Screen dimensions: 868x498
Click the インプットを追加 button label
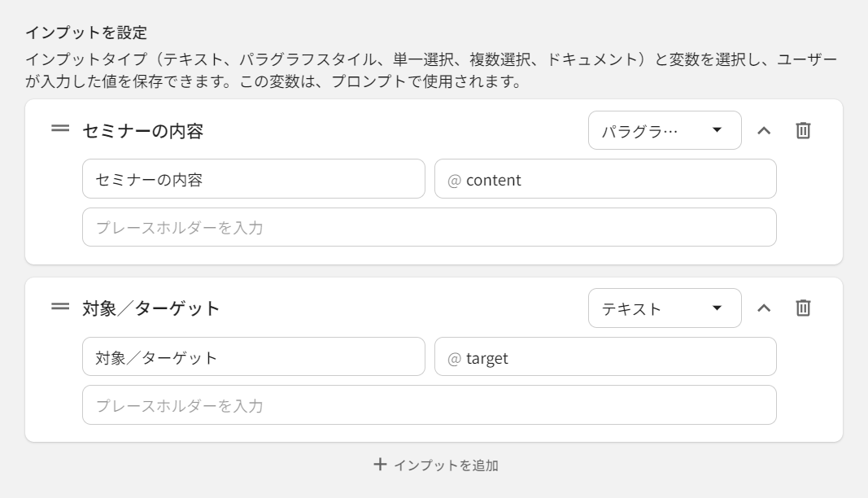click(446, 465)
